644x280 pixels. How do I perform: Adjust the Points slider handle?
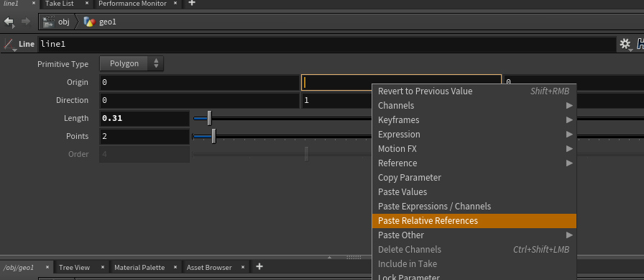[213, 137]
